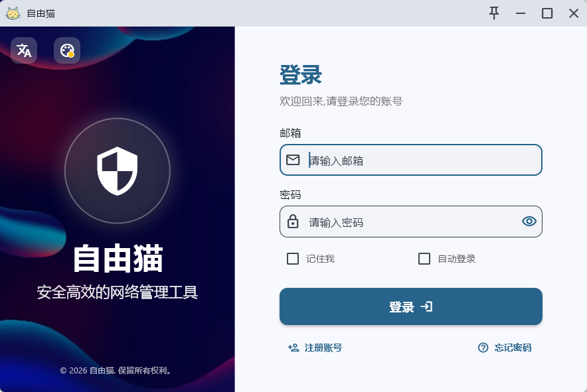
Task: Click the cat app icon in title bar
Action: [x=13, y=13]
